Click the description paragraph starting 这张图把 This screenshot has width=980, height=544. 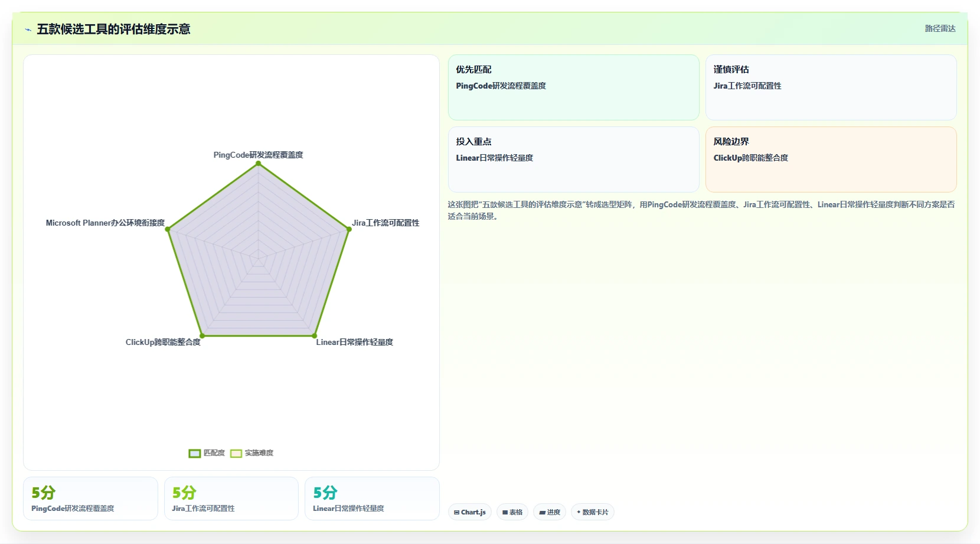(x=701, y=210)
